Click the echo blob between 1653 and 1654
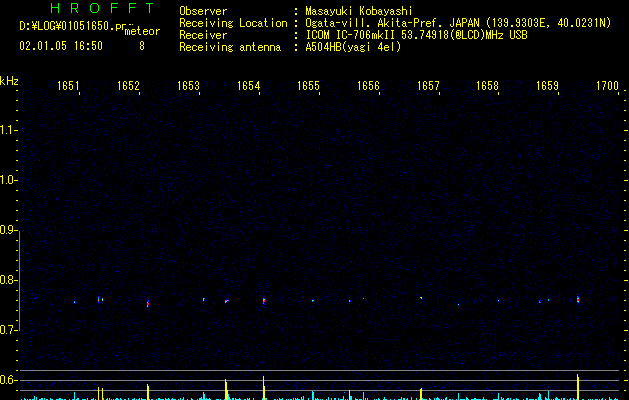Screen dimensions: 629x400 pos(227,301)
